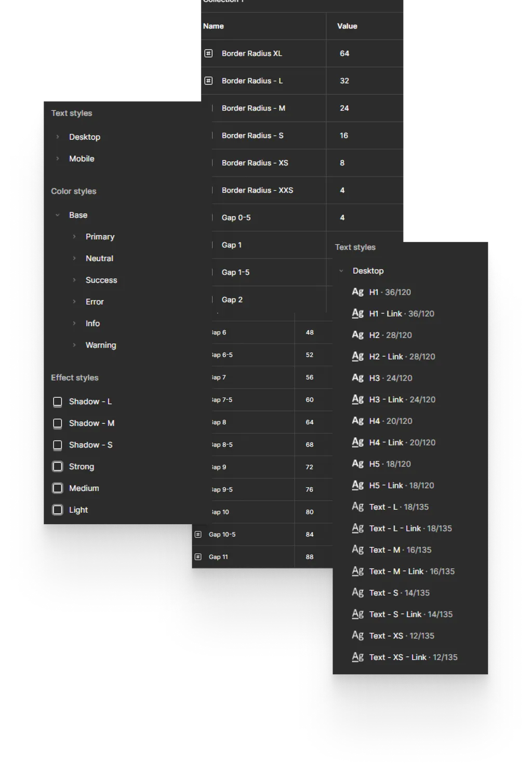
Task: Collapse the Base color styles group
Action: point(57,215)
